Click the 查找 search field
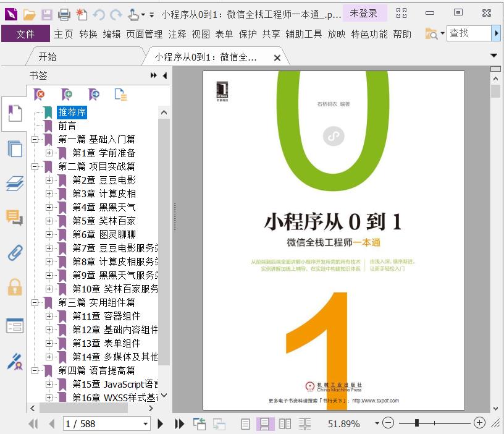 pos(469,33)
